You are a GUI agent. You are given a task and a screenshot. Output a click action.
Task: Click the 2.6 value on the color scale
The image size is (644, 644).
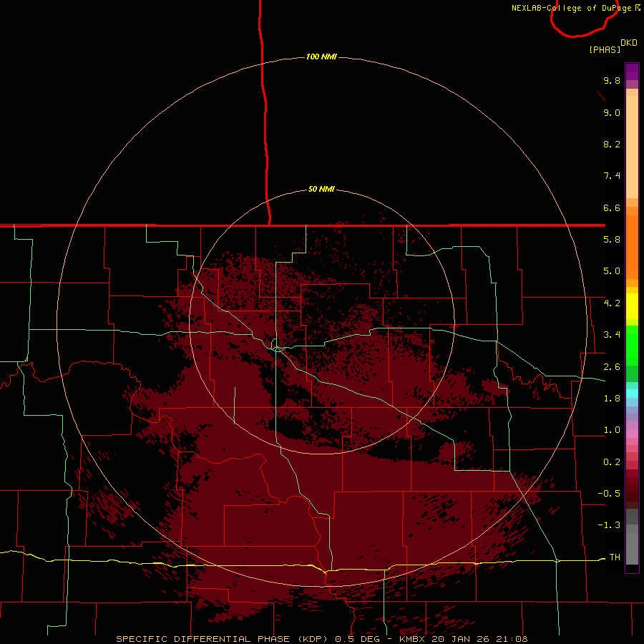(612, 367)
